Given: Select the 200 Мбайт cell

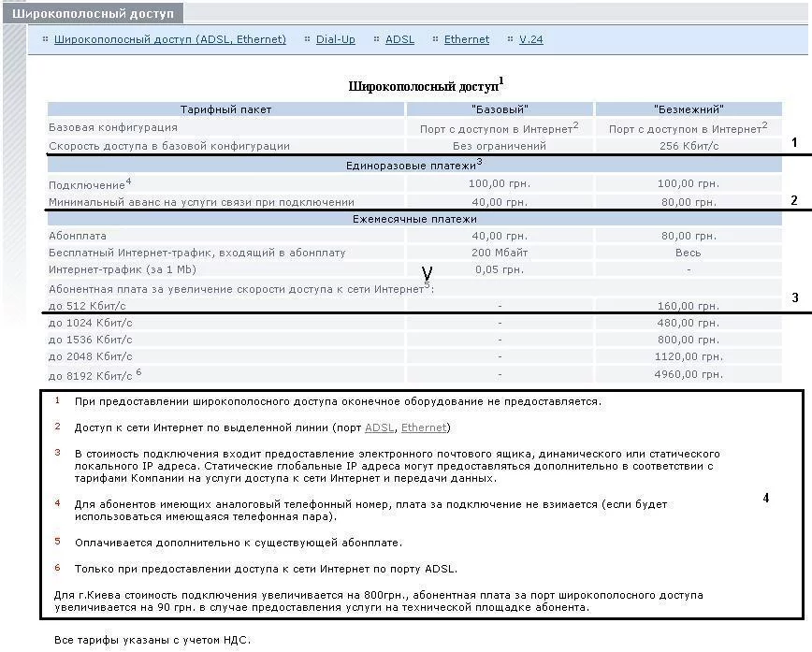Looking at the screenshot, I should click(x=500, y=253).
